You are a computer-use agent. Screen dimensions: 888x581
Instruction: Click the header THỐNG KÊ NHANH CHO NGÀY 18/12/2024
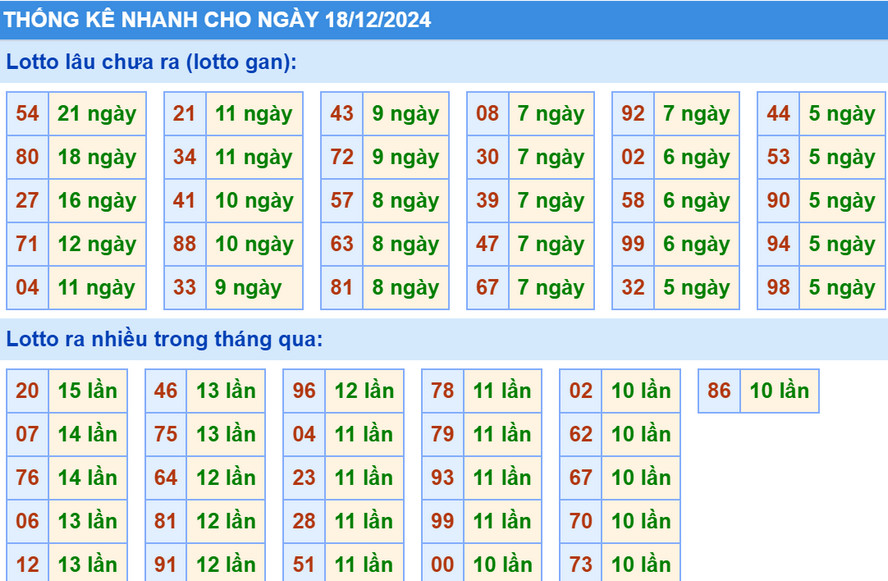click(220, 19)
